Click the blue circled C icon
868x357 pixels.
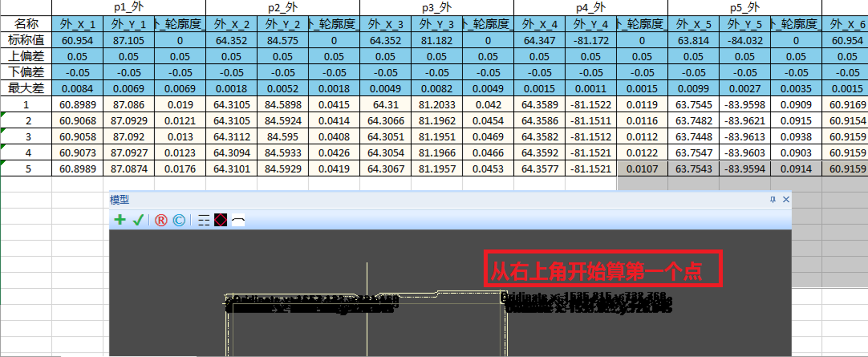tap(179, 220)
